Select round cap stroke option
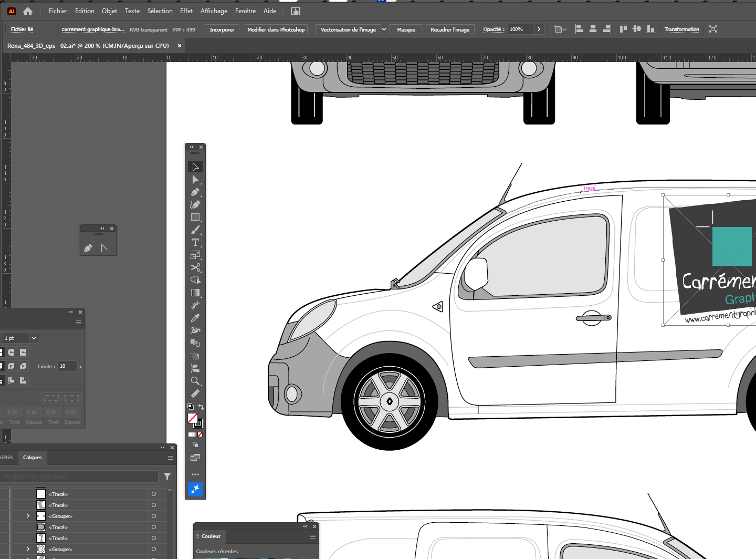 pos(12,353)
